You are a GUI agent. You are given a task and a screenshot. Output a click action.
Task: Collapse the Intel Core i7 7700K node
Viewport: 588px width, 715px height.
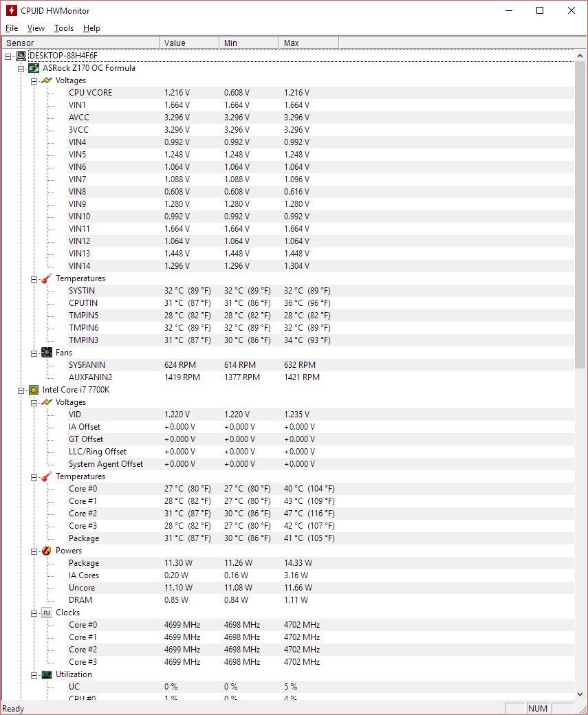pyautogui.click(x=21, y=390)
